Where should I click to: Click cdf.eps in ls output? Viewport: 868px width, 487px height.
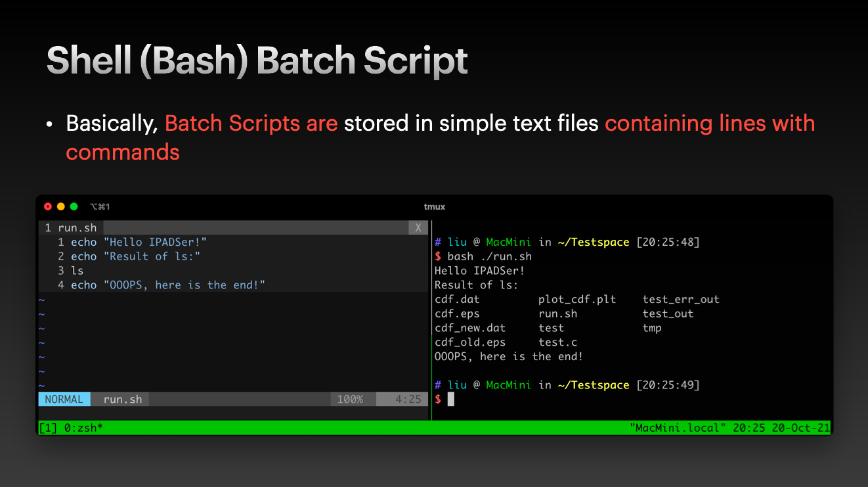click(x=457, y=313)
